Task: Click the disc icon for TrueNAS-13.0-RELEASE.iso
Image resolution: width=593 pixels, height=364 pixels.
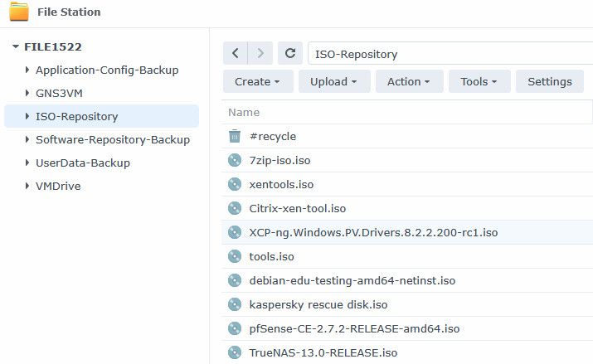Action: coord(235,352)
